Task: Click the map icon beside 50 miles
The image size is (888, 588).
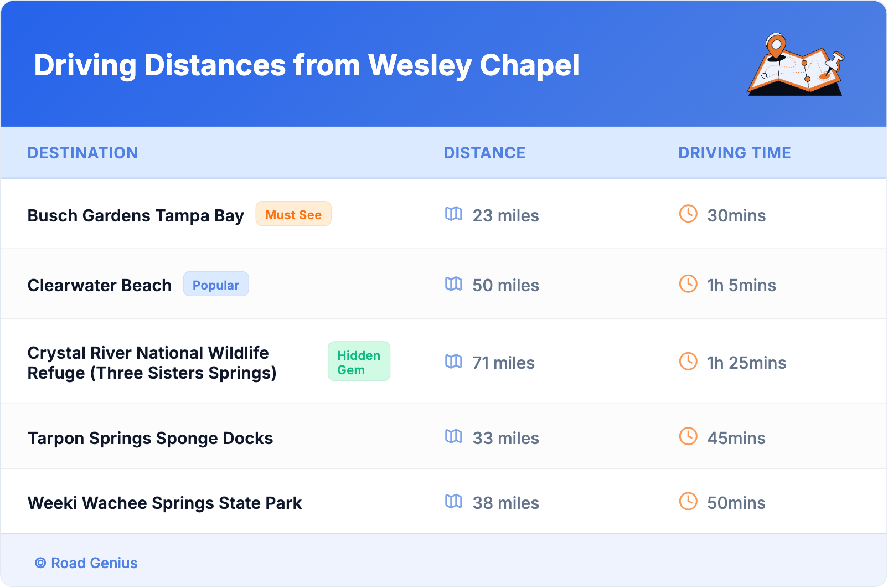Action: tap(453, 284)
